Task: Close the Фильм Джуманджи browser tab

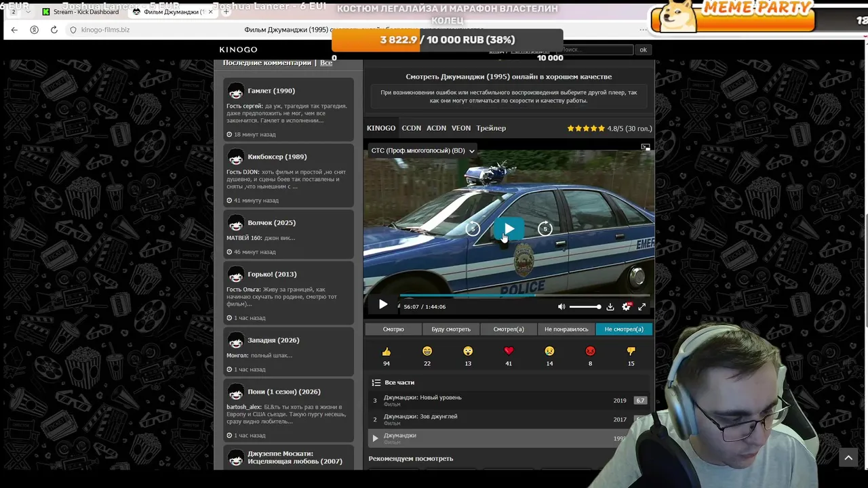Action: [x=211, y=12]
